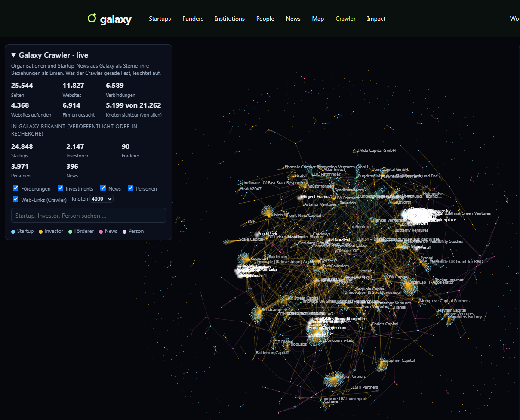Select the Pride Capital GmbH node
This screenshot has width=520, height=420.
pos(377,151)
